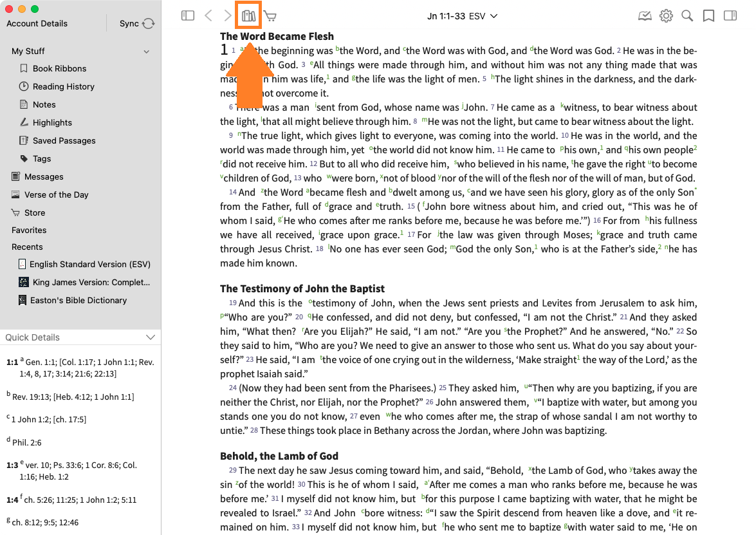
Task: Open Account Details
Action: coord(37,24)
